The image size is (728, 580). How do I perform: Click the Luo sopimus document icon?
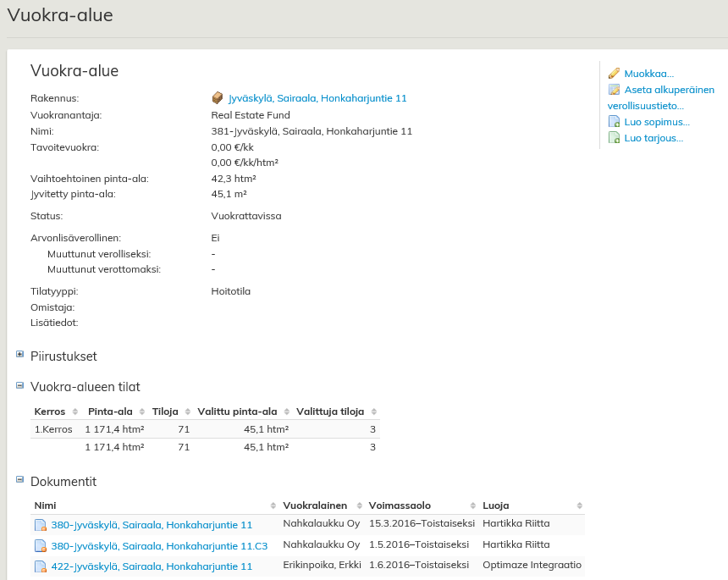click(x=614, y=122)
